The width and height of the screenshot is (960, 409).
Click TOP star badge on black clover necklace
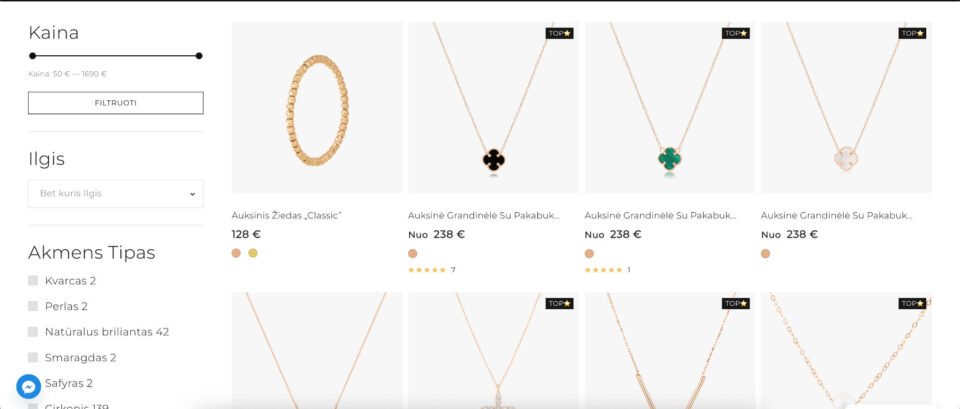point(560,34)
